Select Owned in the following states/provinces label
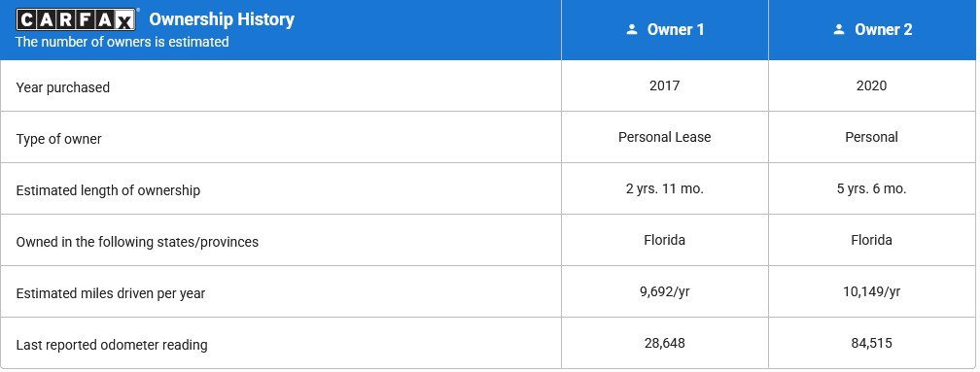980x372 pixels. tap(137, 242)
